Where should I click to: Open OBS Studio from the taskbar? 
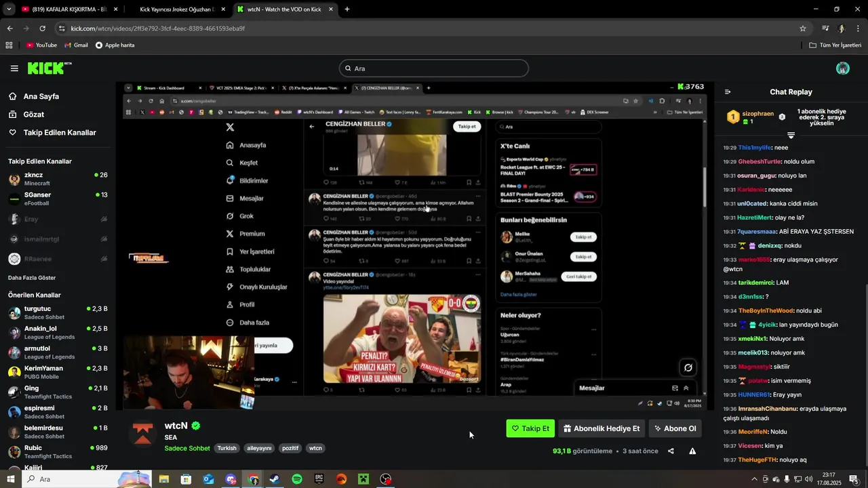point(386,479)
